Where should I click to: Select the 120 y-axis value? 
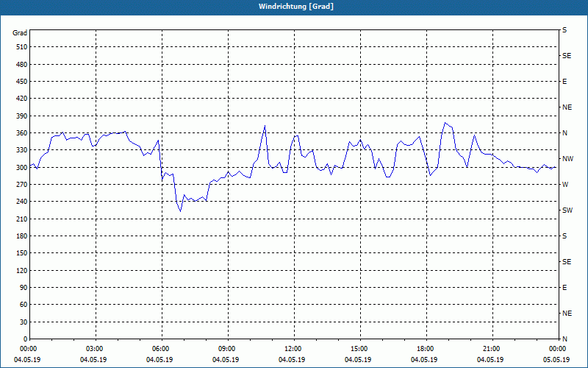pos(22,270)
